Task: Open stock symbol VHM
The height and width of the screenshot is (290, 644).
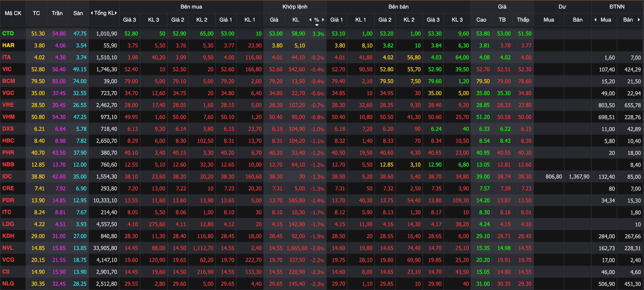Action: 9,117
